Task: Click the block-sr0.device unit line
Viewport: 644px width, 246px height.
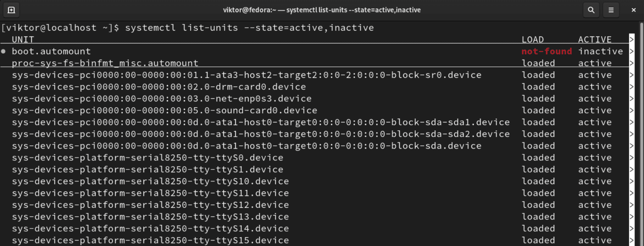Action: 247,75
